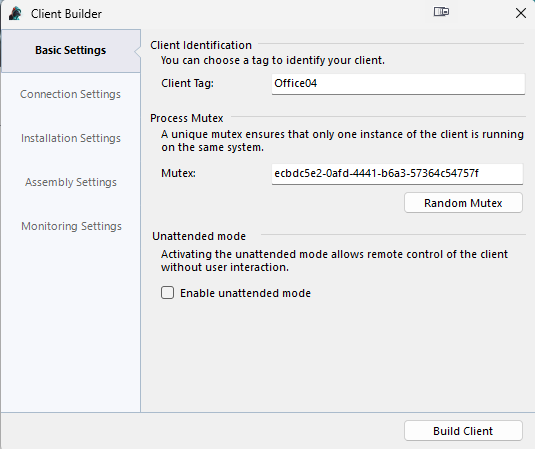
Task: Click the Process Mutex heading
Action: pos(186,118)
